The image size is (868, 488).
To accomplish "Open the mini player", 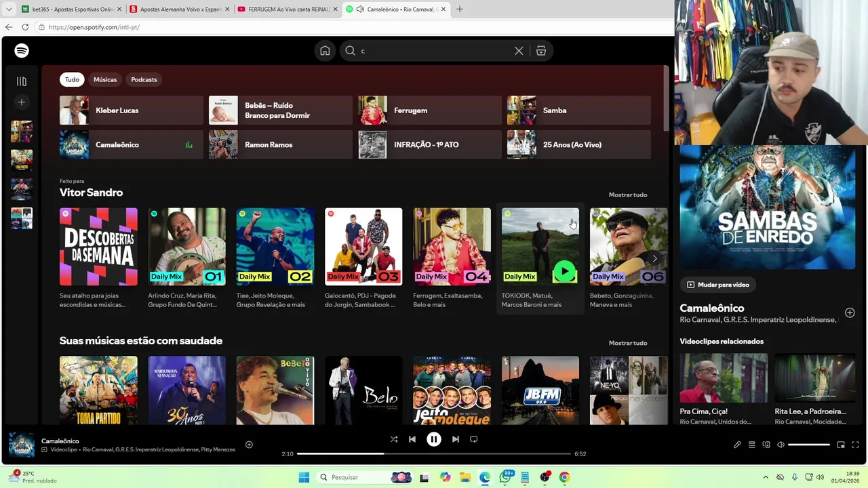I will pyautogui.click(x=841, y=445).
